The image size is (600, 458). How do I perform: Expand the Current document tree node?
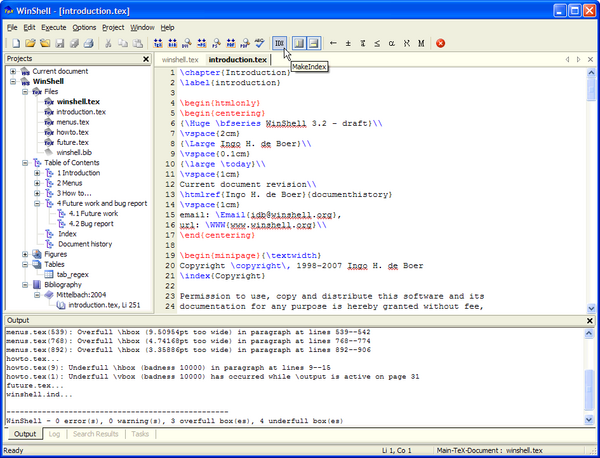[13, 71]
